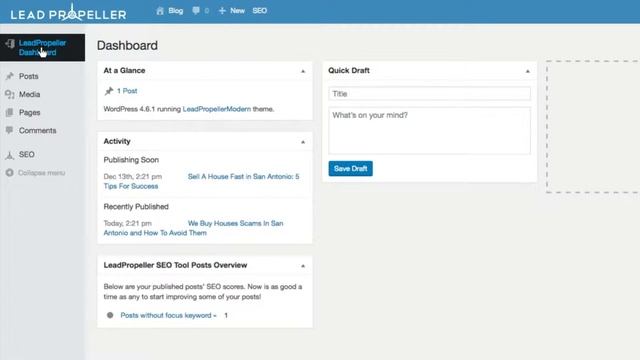The image size is (640, 360).
Task: Click the plus icon beside New
Action: pyautogui.click(x=222, y=11)
